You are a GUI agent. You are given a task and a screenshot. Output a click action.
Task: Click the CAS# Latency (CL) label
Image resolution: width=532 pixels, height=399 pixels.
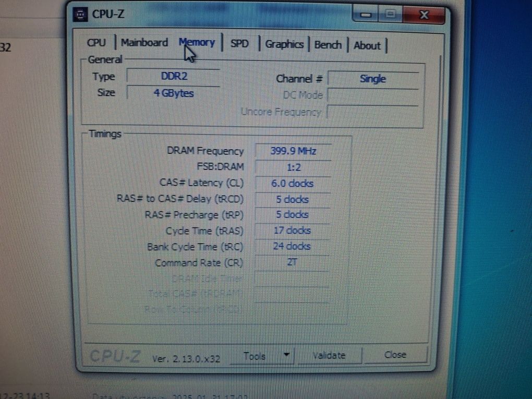point(201,183)
